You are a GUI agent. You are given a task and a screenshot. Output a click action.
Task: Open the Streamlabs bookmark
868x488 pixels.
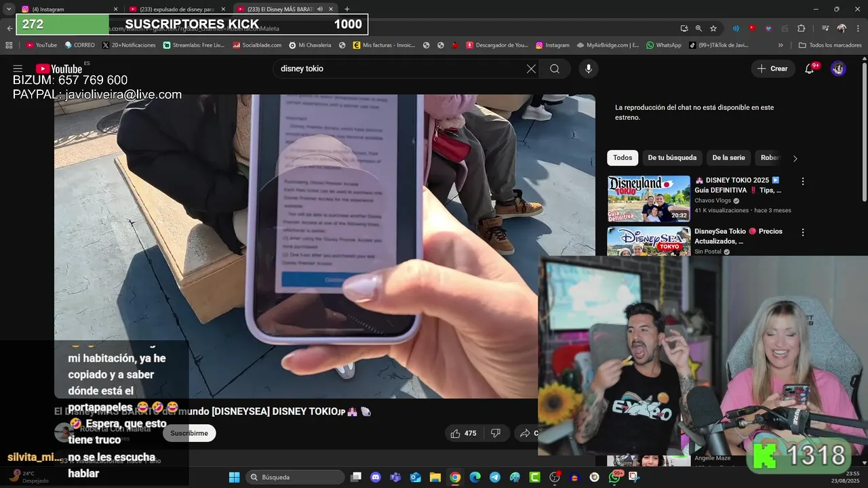point(193,45)
